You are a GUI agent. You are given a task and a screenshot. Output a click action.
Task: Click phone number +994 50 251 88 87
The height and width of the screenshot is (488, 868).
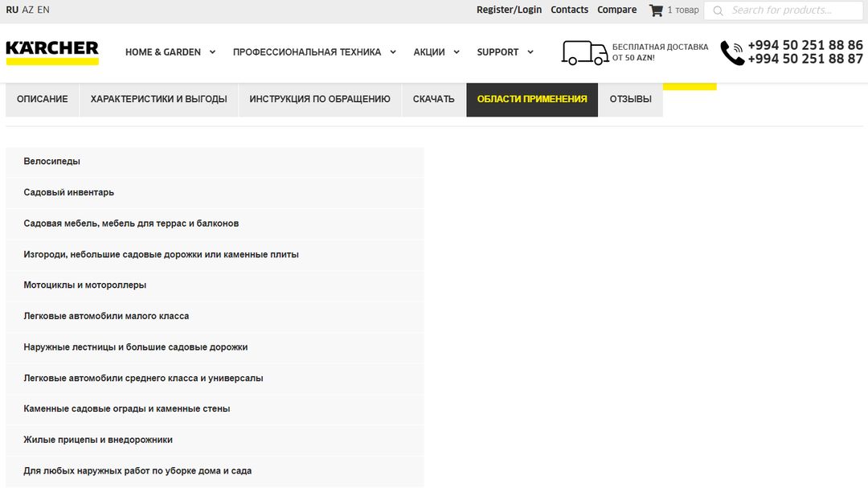tap(805, 59)
